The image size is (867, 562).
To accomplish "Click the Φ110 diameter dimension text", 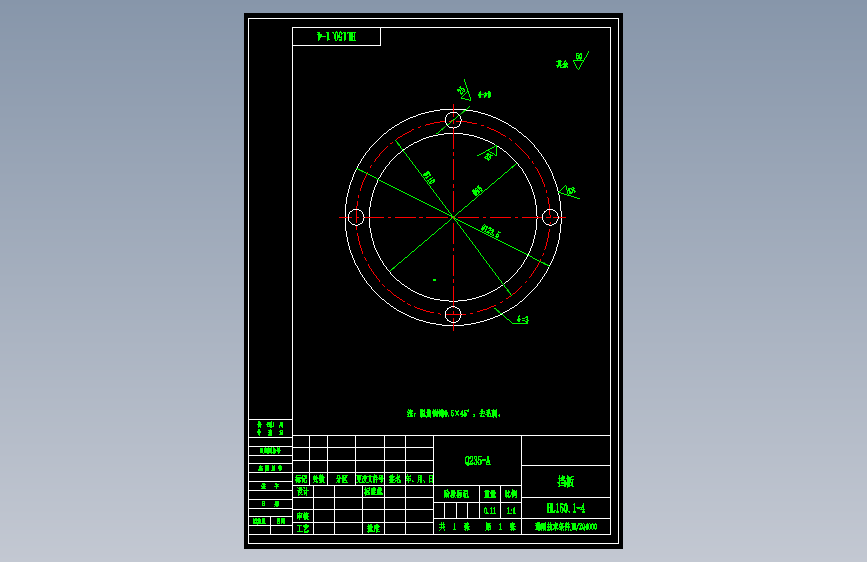I will 429,178.
